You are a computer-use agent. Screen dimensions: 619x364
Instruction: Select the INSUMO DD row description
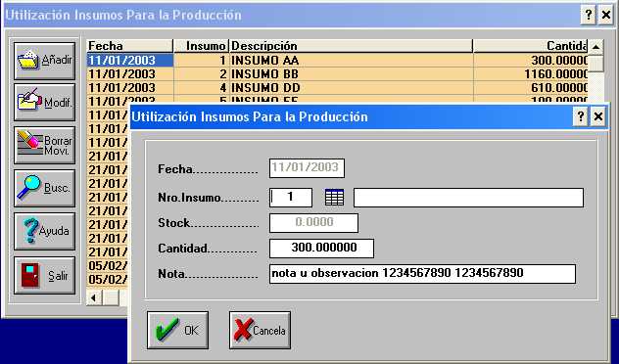(x=351, y=88)
